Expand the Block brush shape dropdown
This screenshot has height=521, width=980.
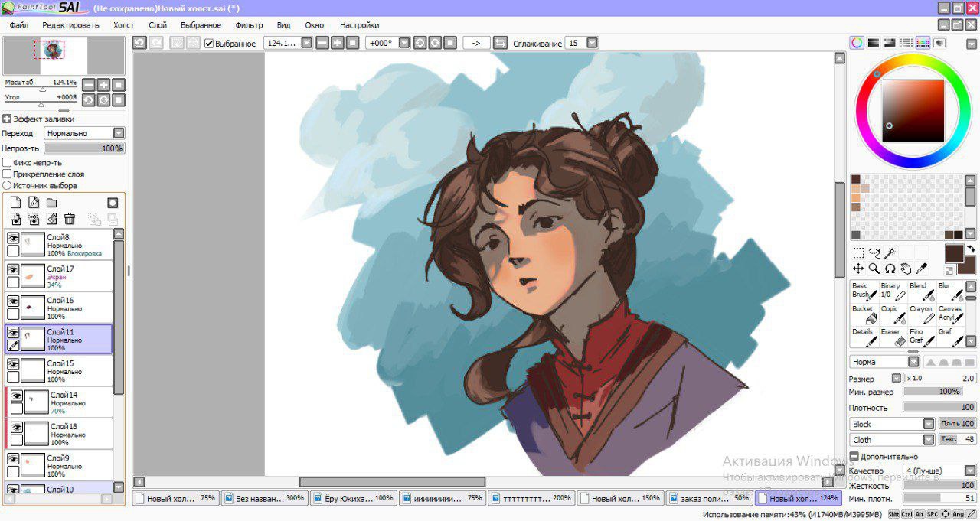[x=929, y=424]
